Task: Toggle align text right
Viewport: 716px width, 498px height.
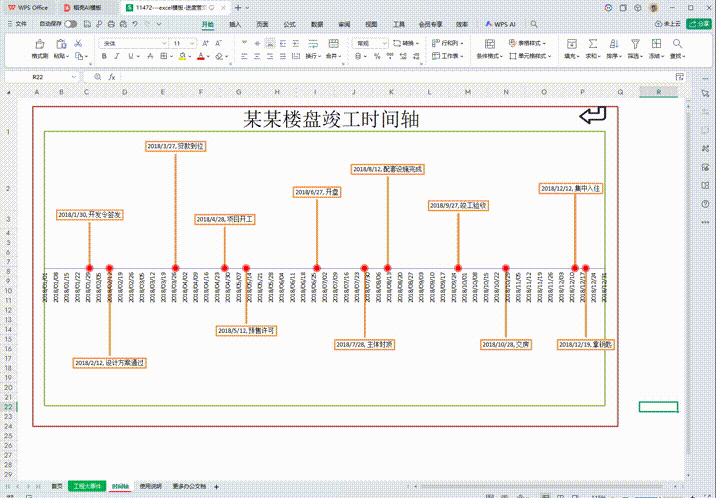Action: click(x=270, y=56)
